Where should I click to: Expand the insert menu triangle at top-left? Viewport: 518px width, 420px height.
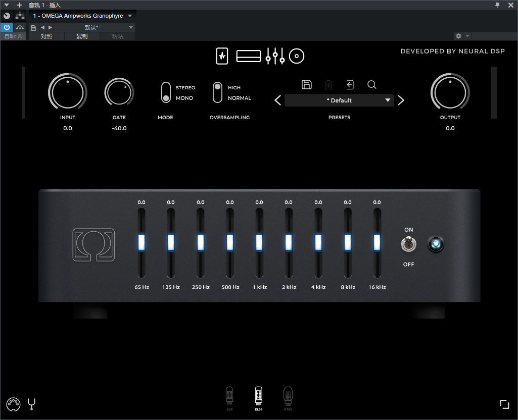pyautogui.click(x=6, y=5)
